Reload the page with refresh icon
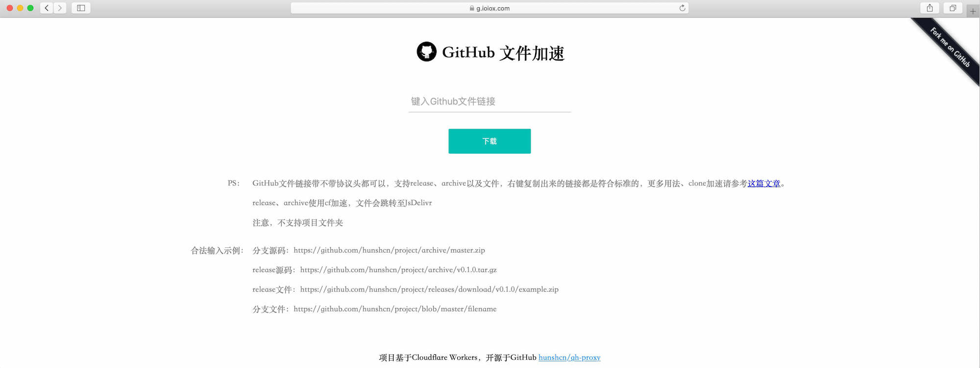 pos(682,8)
